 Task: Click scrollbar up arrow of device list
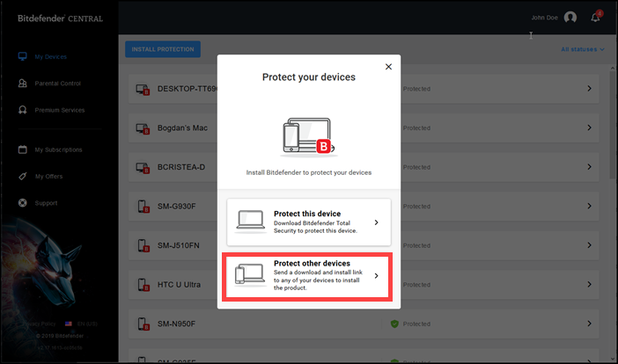pyautogui.click(x=612, y=68)
